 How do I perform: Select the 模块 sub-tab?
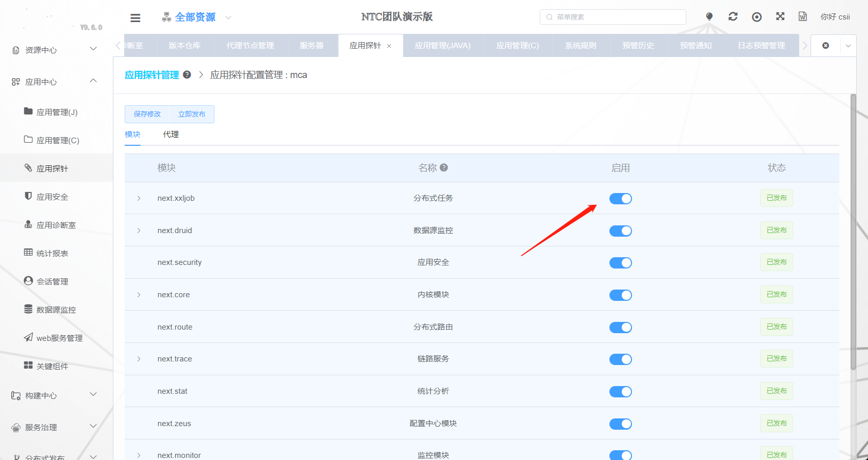132,135
